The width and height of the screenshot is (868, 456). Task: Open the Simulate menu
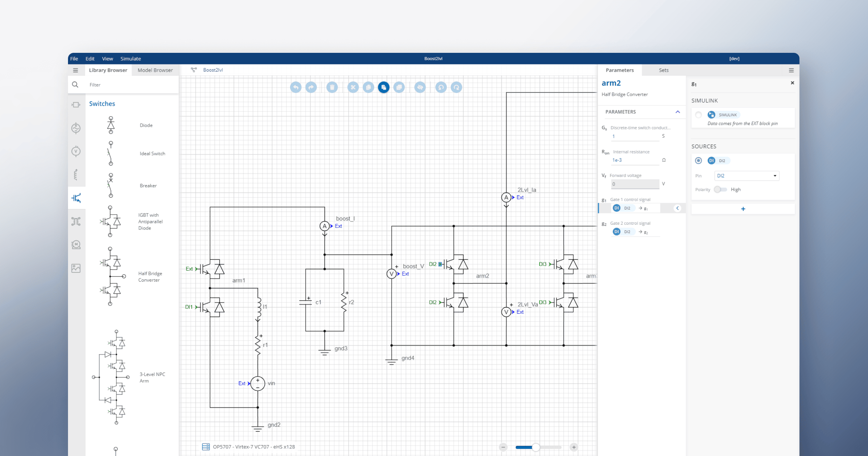(131, 59)
